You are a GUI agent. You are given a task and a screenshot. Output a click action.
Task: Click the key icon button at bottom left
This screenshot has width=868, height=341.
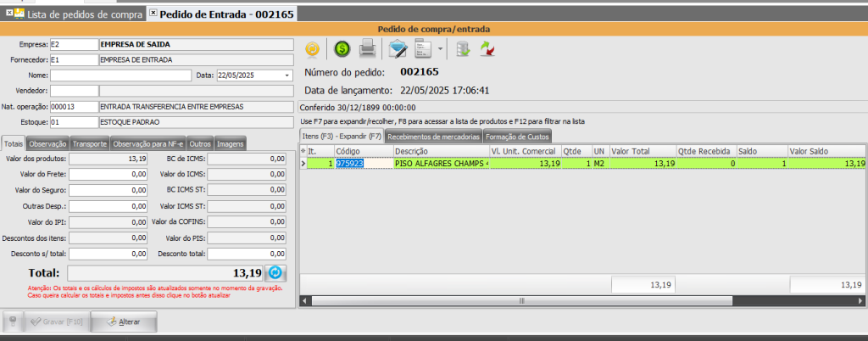click(11, 322)
